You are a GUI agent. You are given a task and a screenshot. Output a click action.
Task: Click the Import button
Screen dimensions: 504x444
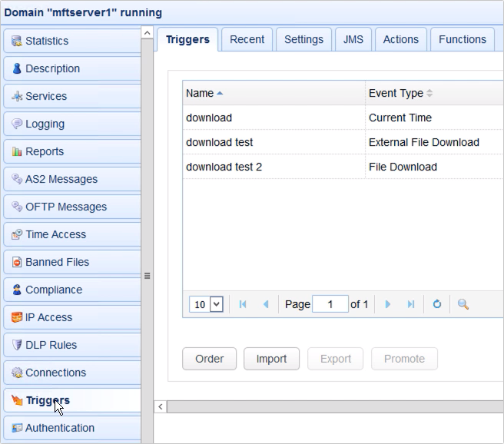click(271, 359)
